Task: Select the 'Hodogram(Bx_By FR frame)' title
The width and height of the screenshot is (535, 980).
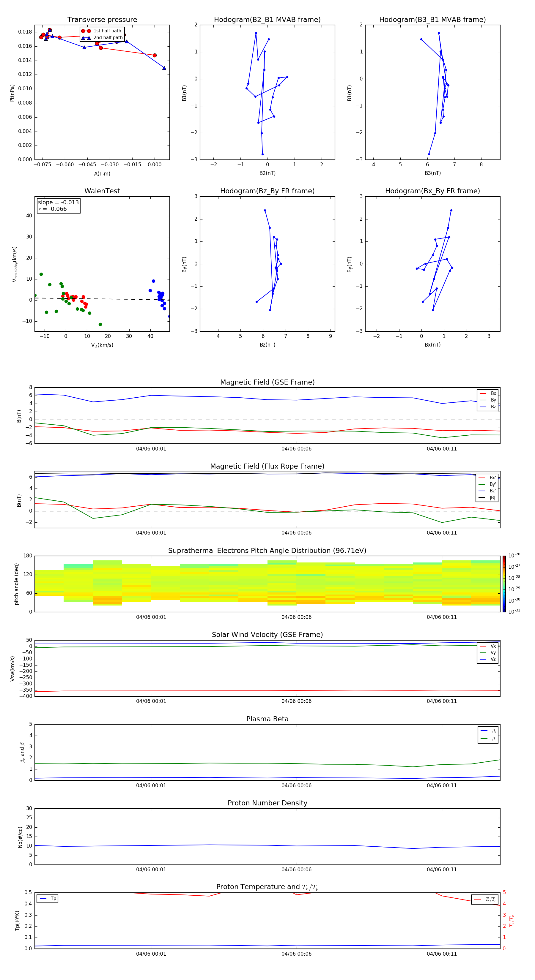Action: pos(432,191)
